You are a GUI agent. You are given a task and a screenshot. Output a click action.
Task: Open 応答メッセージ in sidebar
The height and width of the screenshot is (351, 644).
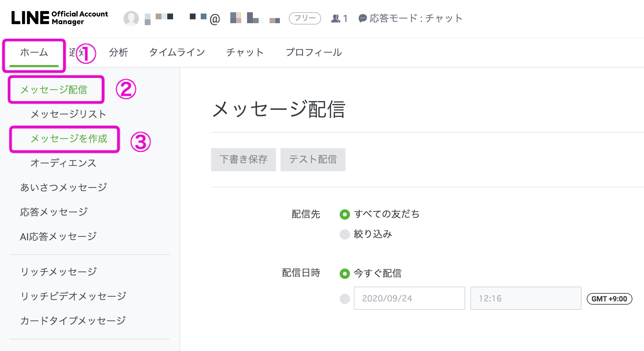click(54, 212)
